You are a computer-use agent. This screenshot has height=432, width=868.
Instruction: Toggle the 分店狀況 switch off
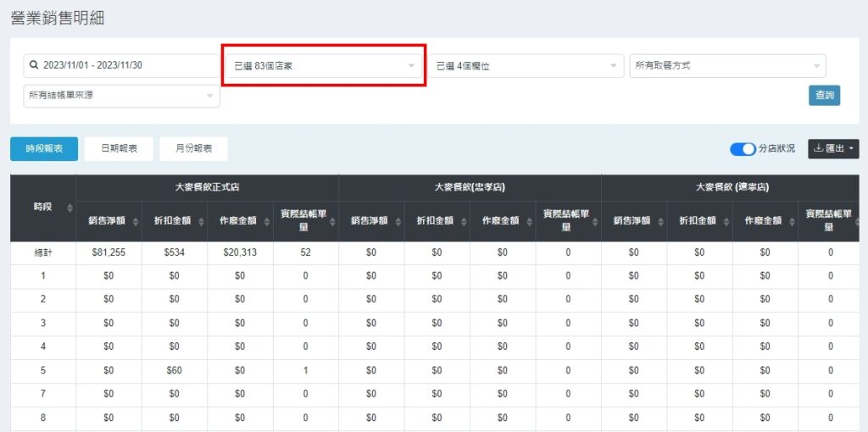tap(743, 148)
